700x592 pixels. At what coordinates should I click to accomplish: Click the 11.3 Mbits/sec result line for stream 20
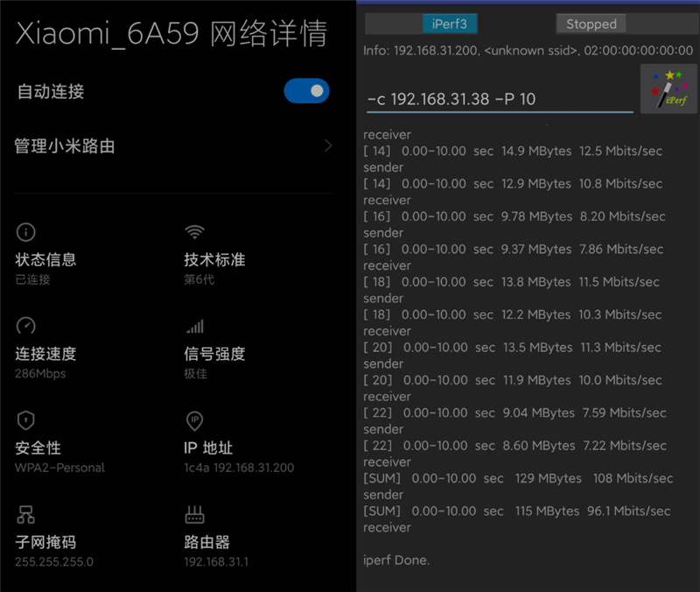click(x=512, y=347)
